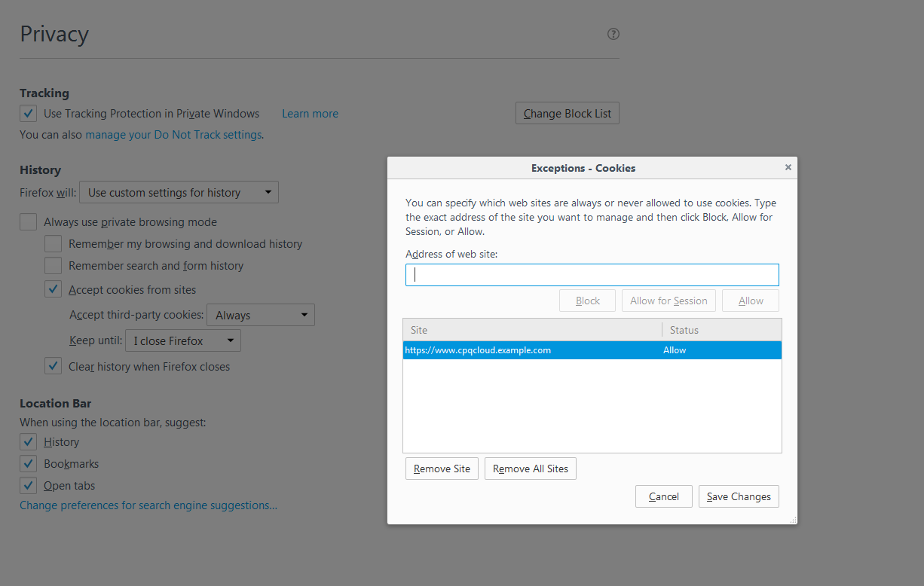Toggle Clear history when Firefox closes
Image resolution: width=924 pixels, height=586 pixels.
click(x=53, y=367)
